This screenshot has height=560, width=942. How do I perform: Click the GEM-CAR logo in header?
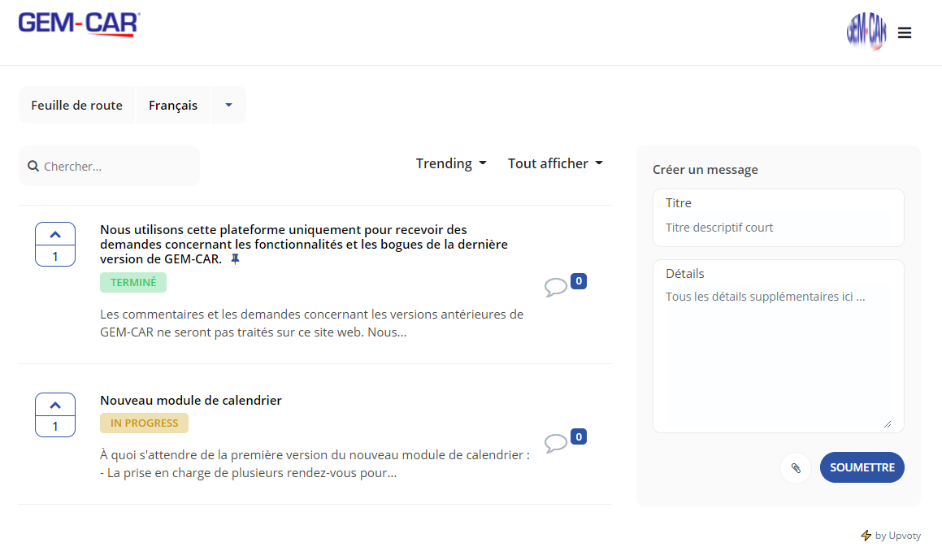click(x=80, y=24)
